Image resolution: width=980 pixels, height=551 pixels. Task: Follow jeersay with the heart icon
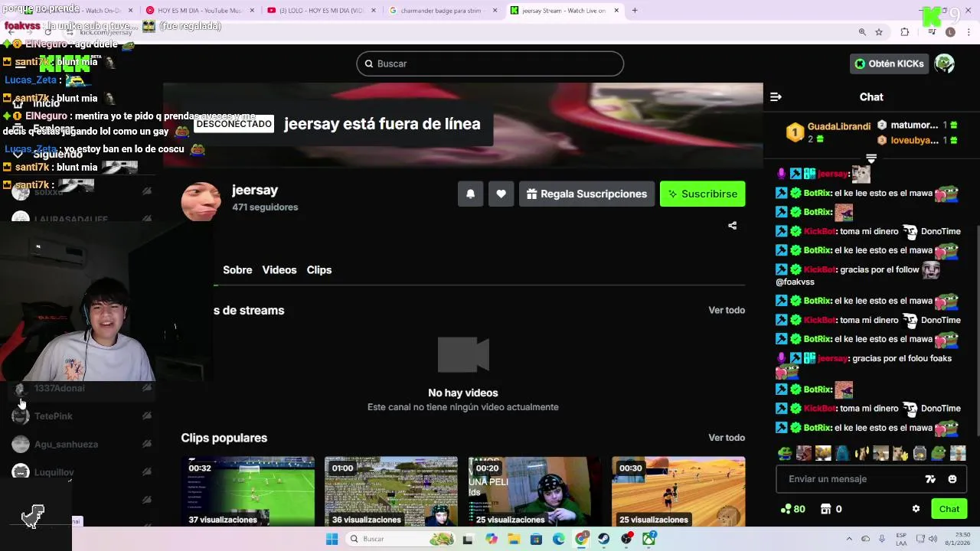(501, 194)
